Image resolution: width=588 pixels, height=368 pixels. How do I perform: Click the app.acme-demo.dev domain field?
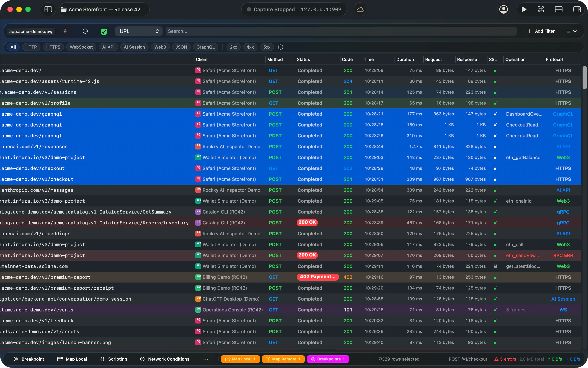pos(31,31)
